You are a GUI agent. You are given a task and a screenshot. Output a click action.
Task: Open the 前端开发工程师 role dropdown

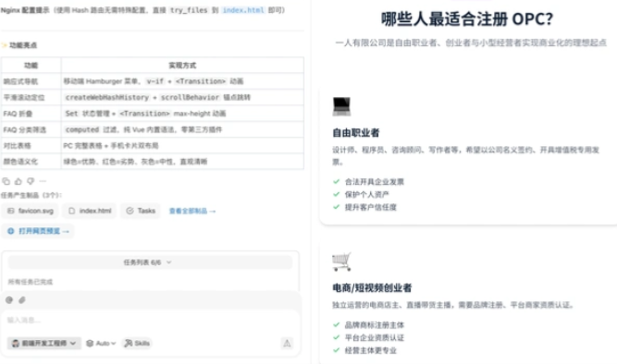(x=44, y=343)
